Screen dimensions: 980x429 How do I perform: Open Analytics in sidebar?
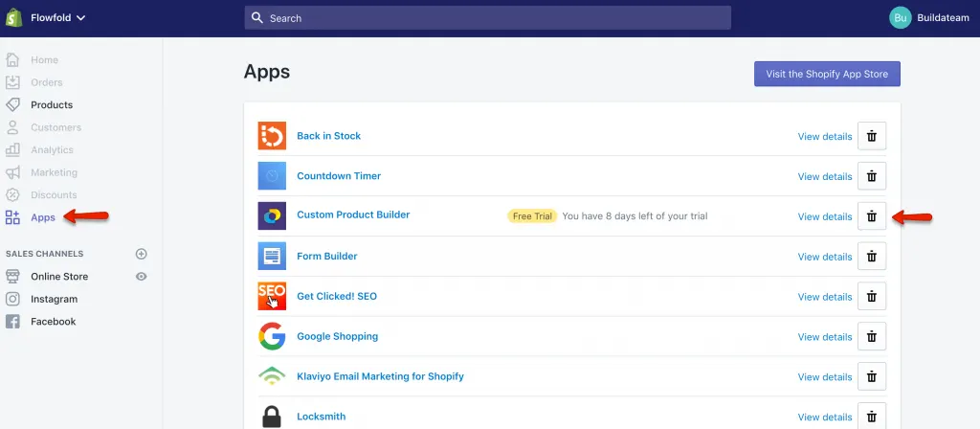(52, 150)
